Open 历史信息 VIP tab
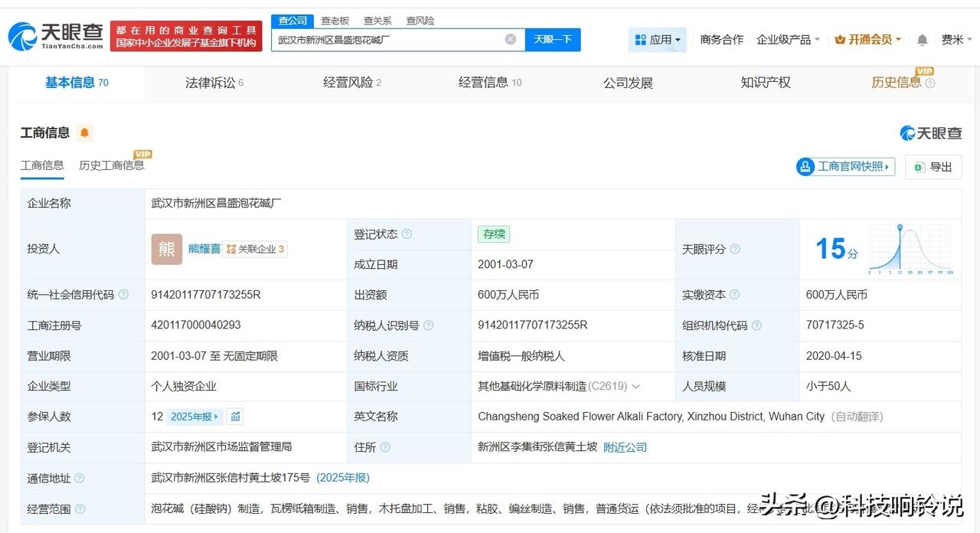The height and width of the screenshot is (533, 980). pyautogui.click(x=896, y=83)
